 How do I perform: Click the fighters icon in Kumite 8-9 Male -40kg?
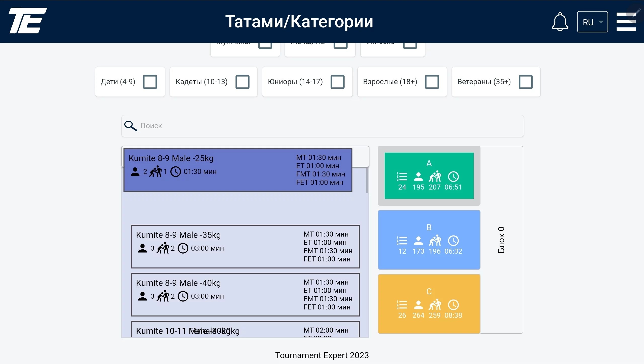163,296
